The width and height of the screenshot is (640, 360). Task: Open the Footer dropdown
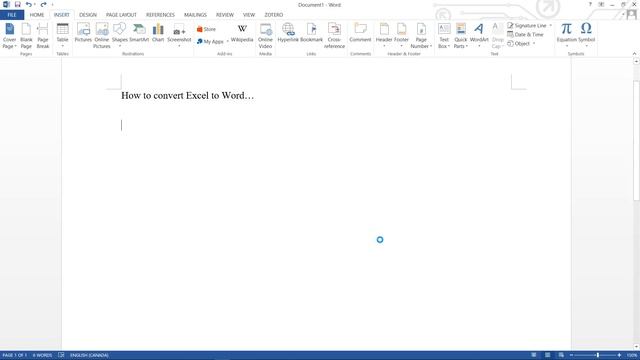(x=401, y=35)
